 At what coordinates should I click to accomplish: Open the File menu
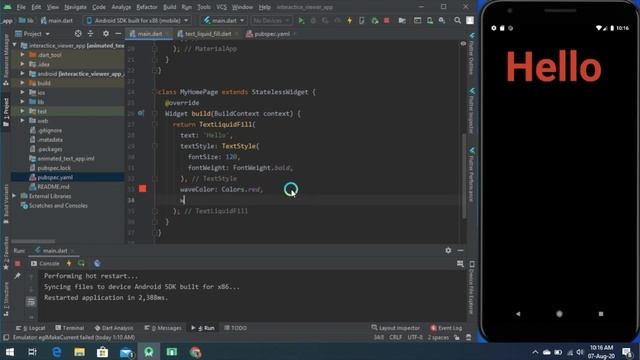point(21,7)
